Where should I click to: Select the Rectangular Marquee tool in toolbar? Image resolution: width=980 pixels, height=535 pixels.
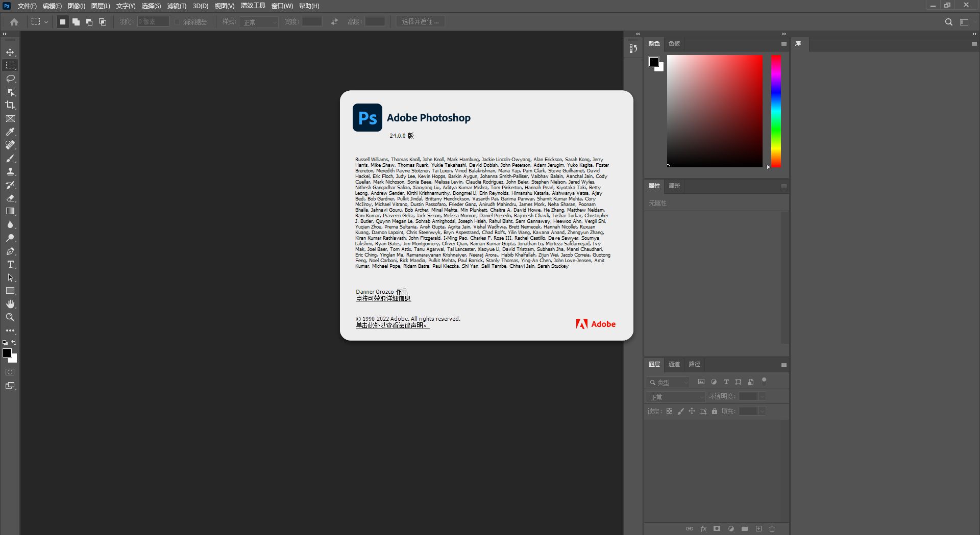point(10,65)
